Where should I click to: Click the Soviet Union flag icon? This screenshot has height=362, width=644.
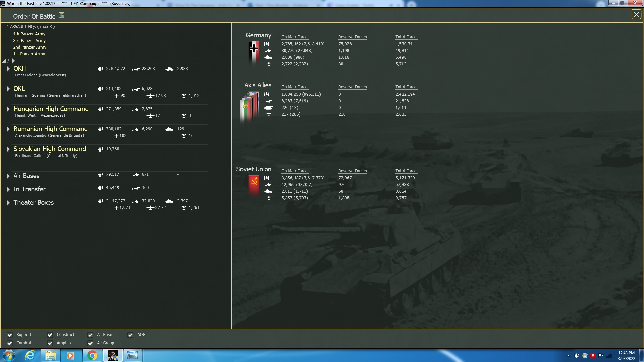[x=254, y=186]
